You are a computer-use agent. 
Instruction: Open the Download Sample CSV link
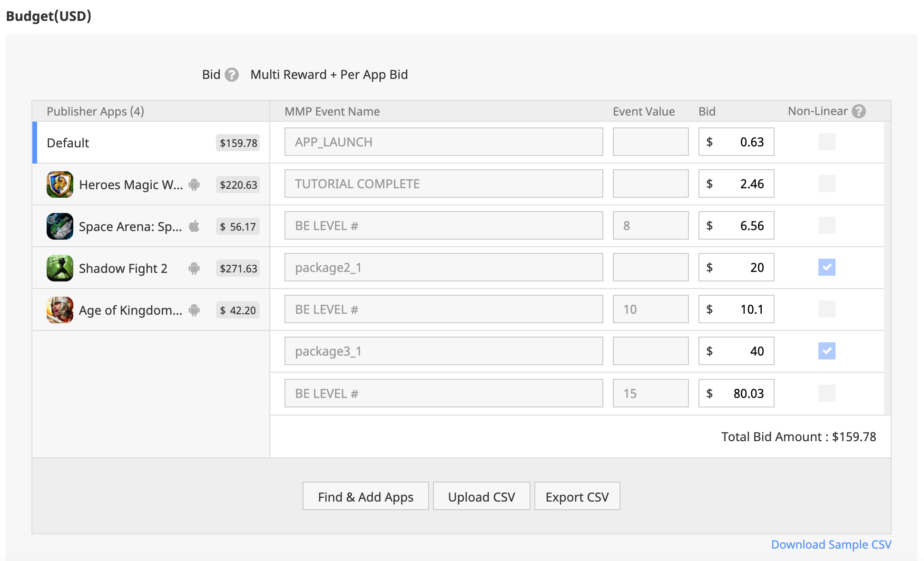point(831,544)
